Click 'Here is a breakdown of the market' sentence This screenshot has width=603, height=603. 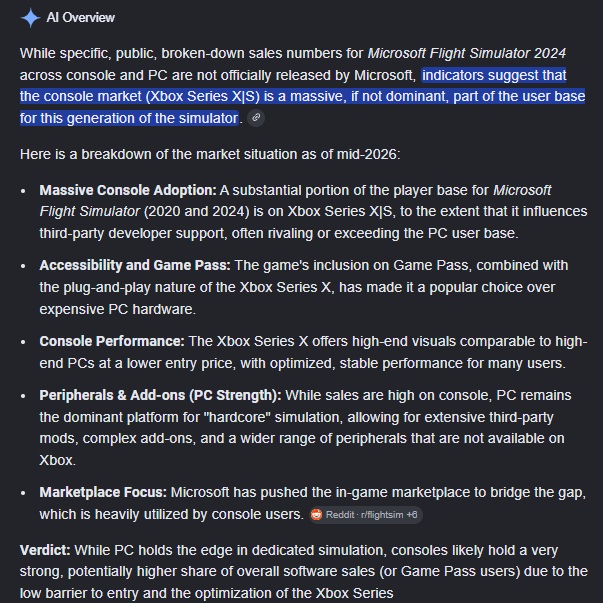(x=210, y=154)
